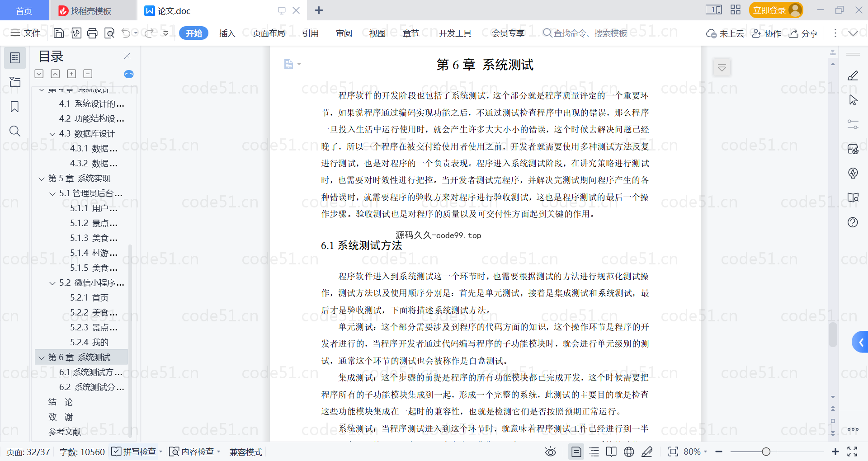Open the quick access toolbar dropdown arrow
Image resolution: width=868 pixels, height=461 pixels.
point(166,33)
